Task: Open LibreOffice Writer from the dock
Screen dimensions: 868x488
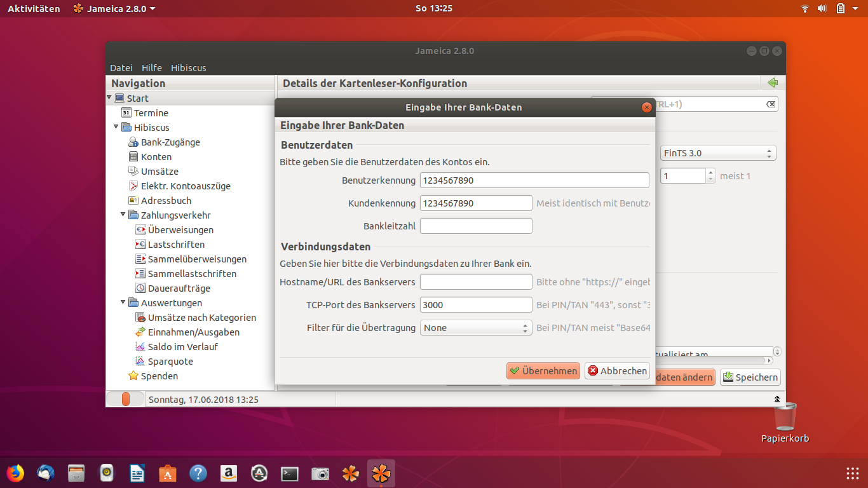Action: 137,473
